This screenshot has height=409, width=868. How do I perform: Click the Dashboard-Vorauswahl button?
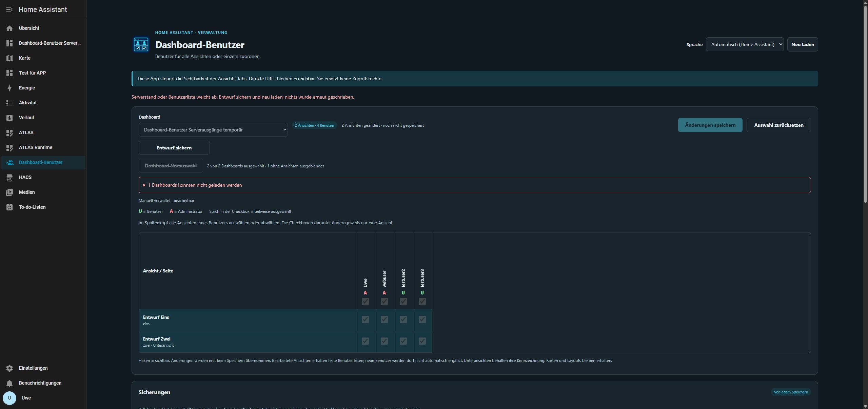point(171,166)
